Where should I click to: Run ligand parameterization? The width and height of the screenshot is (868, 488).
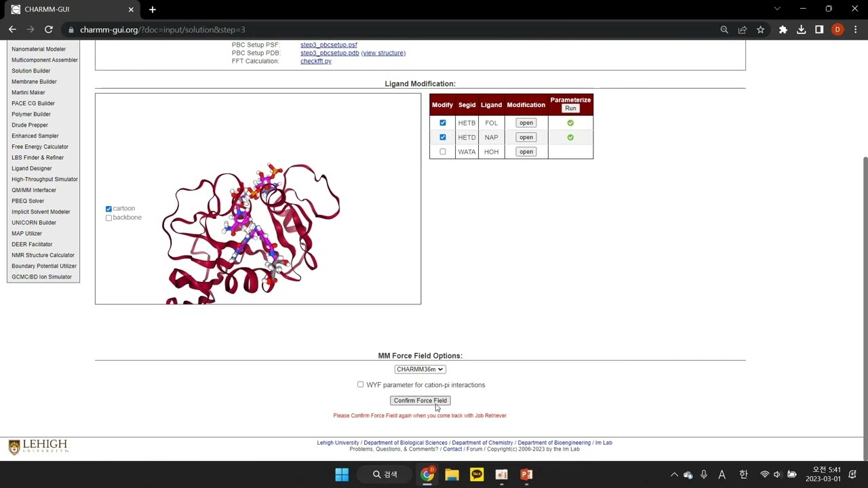pyautogui.click(x=570, y=108)
